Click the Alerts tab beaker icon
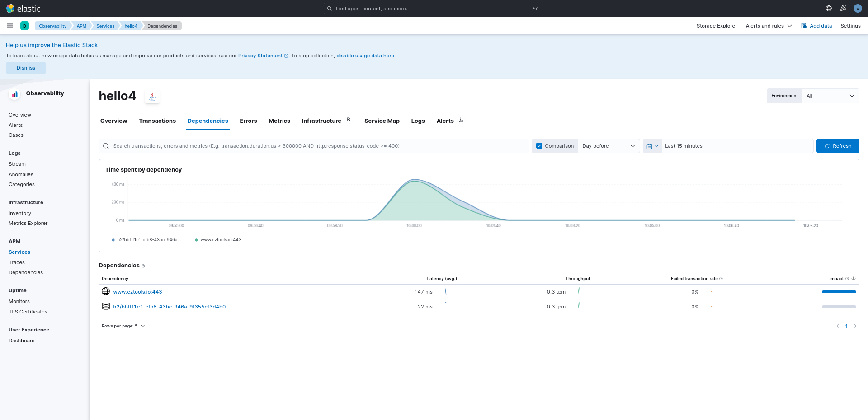 coord(461,120)
